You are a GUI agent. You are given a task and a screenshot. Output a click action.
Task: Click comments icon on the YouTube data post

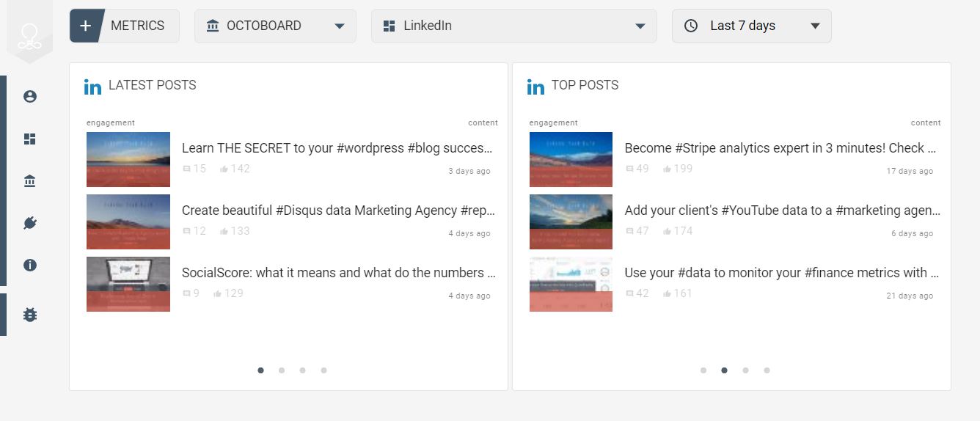click(x=629, y=231)
